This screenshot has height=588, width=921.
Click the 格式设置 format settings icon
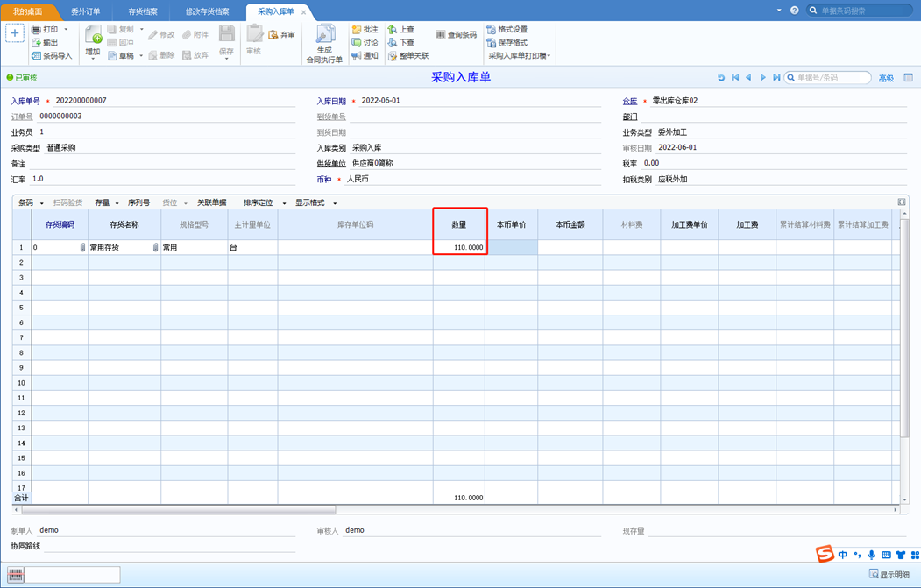[491, 30]
